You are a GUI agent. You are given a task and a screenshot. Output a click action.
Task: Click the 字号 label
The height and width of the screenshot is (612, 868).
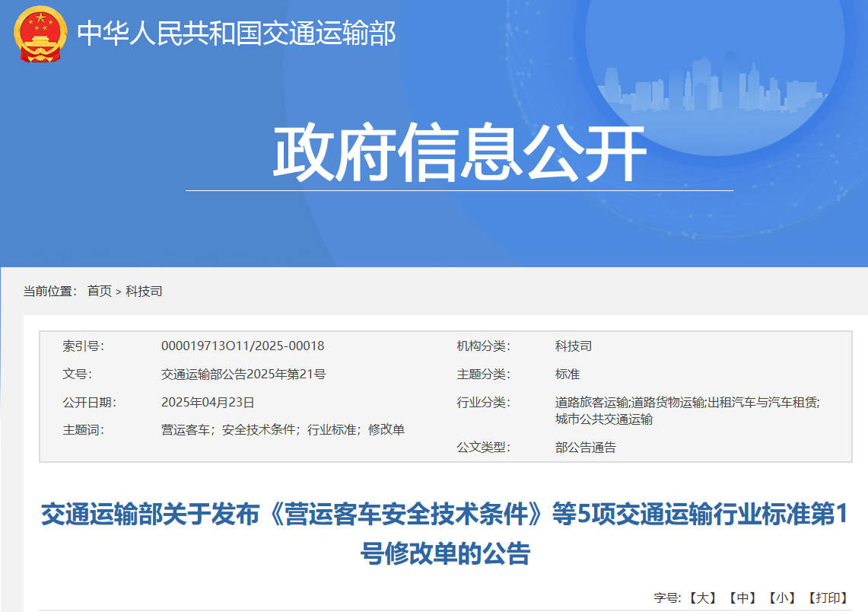[668, 598]
